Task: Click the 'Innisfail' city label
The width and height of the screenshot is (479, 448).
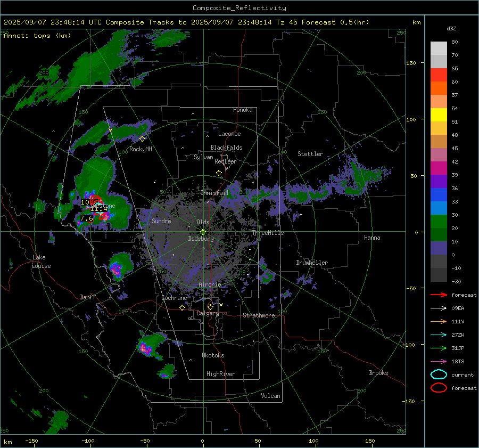Action: point(215,193)
